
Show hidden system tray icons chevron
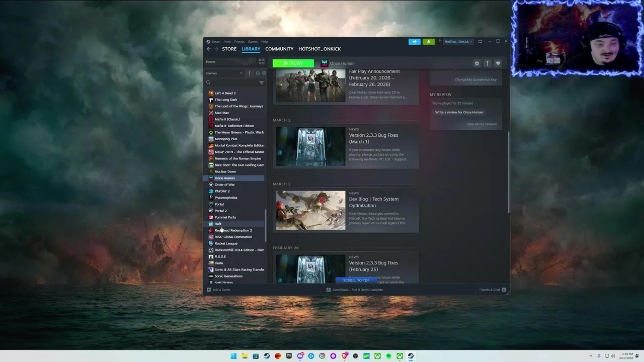(591, 356)
